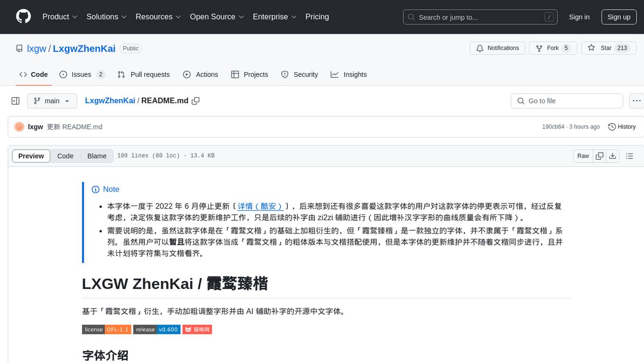The width and height of the screenshot is (644, 362).
Task: Expand the file tree side panel
Action: pyautogui.click(x=16, y=101)
